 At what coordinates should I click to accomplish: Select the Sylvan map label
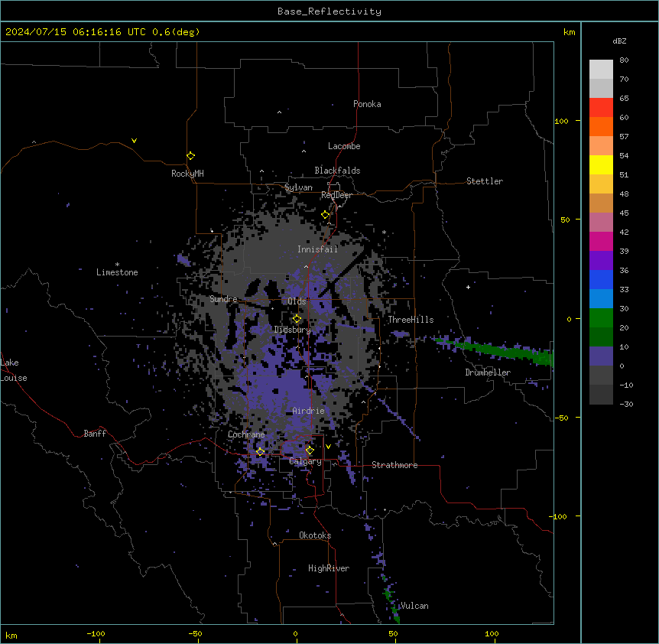tap(298, 187)
